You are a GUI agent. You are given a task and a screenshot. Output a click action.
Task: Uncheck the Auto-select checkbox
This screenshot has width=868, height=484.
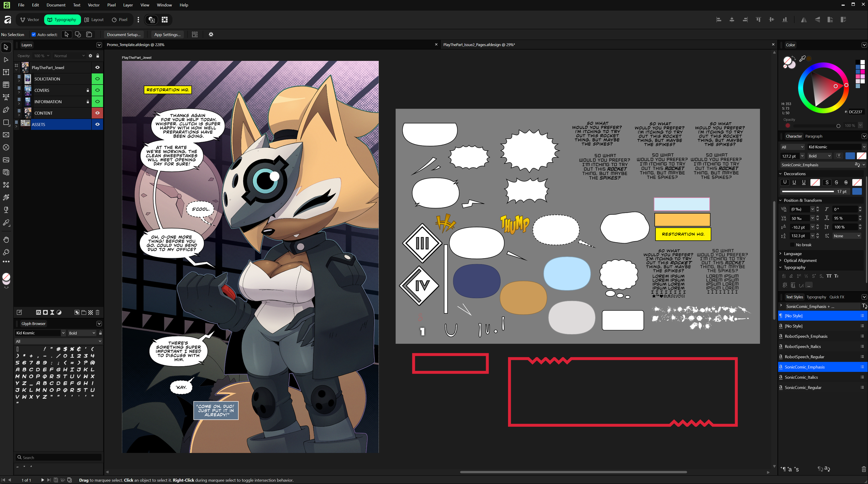pyautogui.click(x=34, y=34)
